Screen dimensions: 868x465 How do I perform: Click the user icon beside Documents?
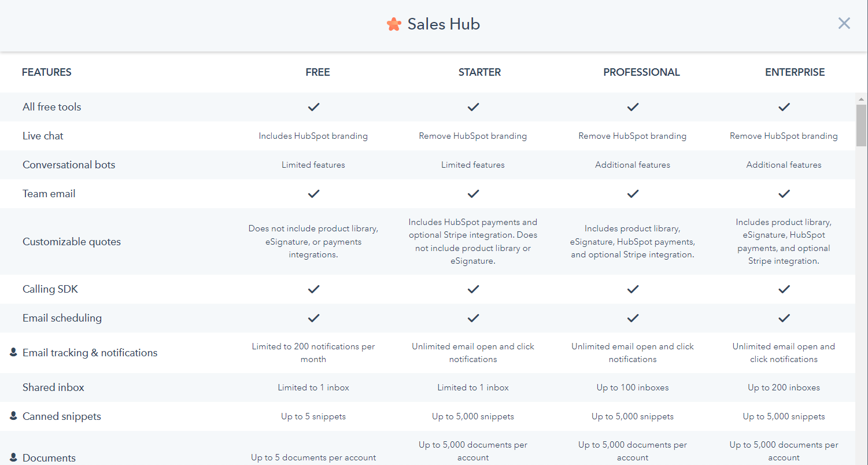pyautogui.click(x=13, y=457)
